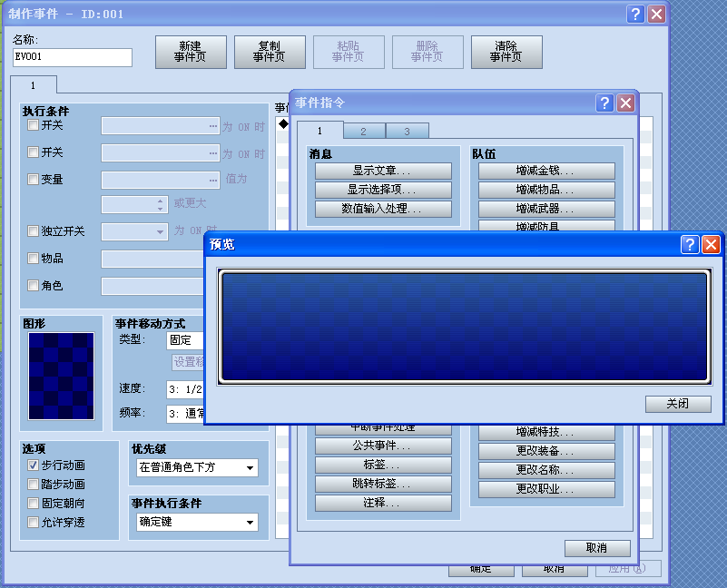Screen dimensions: 727x588
Task: Select the diamond marker in the event command list
Action: point(283,123)
